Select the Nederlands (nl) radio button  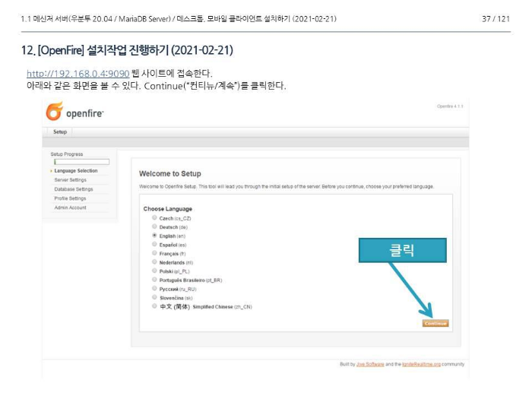(x=154, y=262)
